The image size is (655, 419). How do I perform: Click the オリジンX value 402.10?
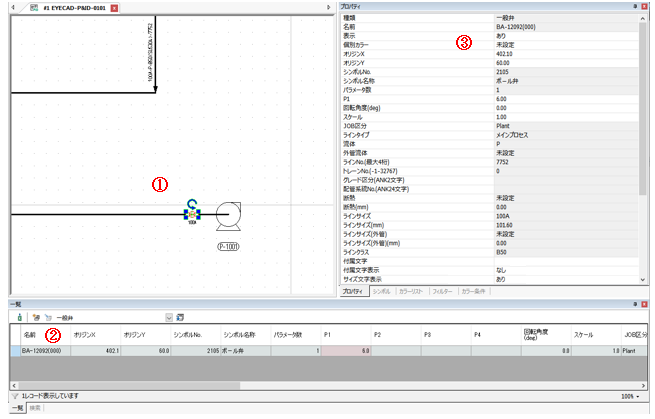[566, 54]
